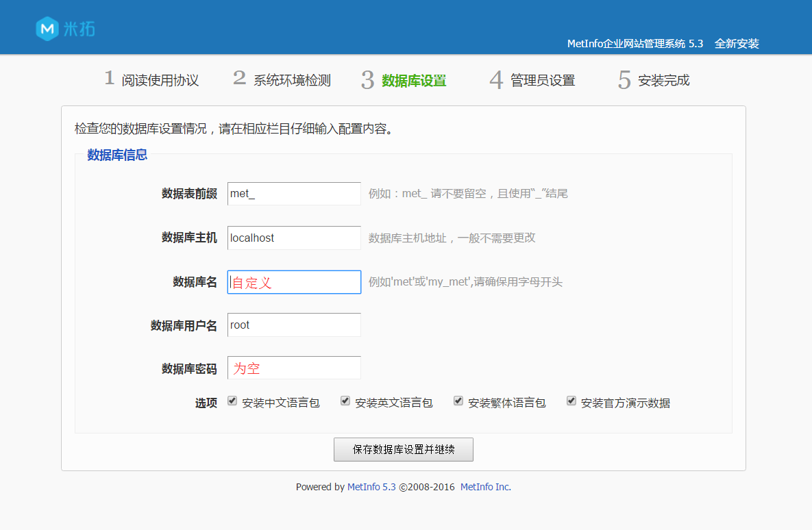Screen dimensions: 812x530
Task: Click the MetInfo 米拓 logo
Action: pos(65,29)
